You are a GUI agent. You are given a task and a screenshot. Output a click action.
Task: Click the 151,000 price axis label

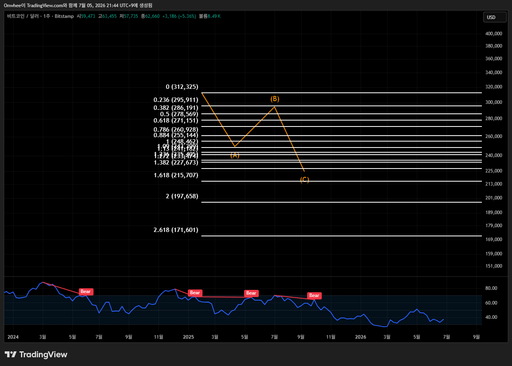pyautogui.click(x=494, y=266)
